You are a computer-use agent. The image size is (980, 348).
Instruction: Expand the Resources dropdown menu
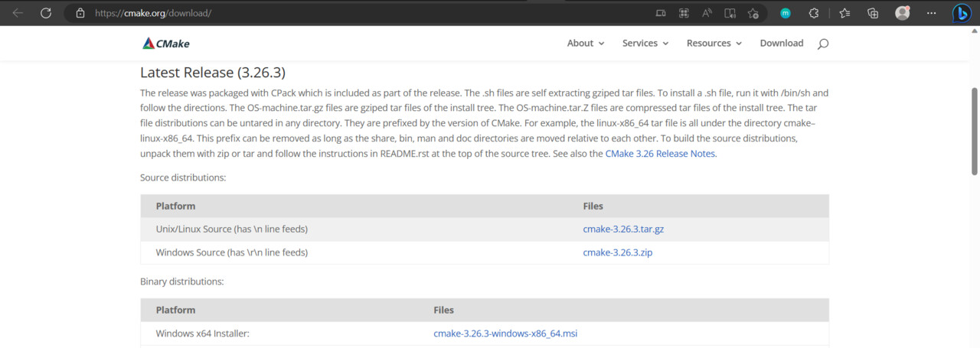tap(714, 43)
